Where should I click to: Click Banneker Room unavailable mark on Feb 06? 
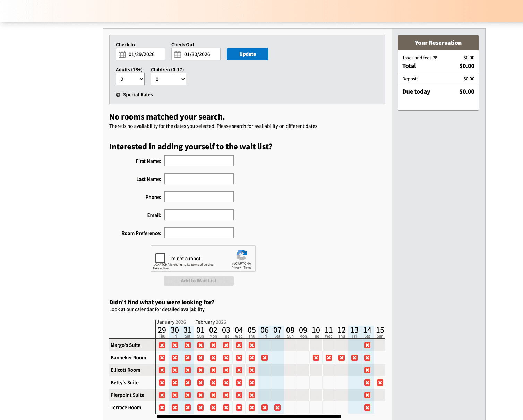[x=265, y=358]
